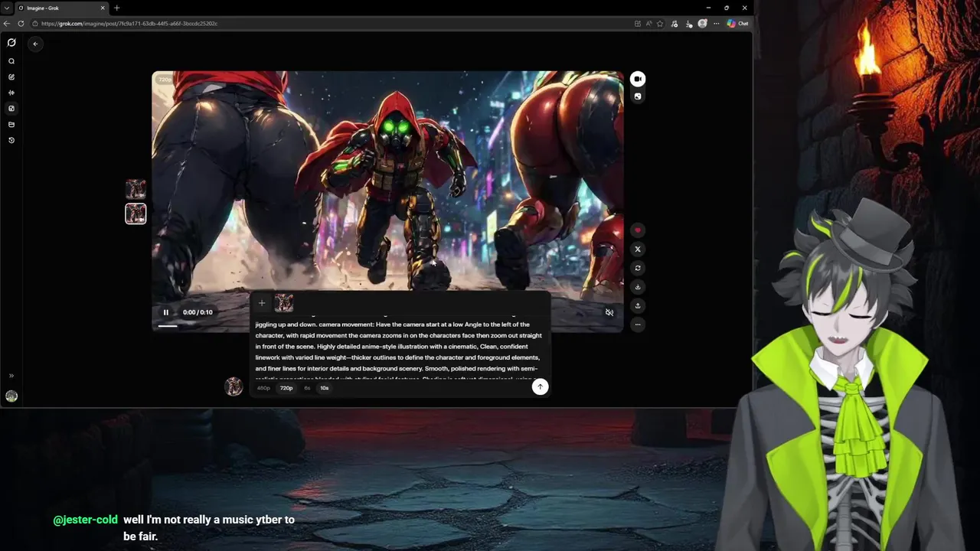The height and width of the screenshot is (551, 980).
Task: Click the attached image thumbnail in prompt box
Action: (284, 303)
